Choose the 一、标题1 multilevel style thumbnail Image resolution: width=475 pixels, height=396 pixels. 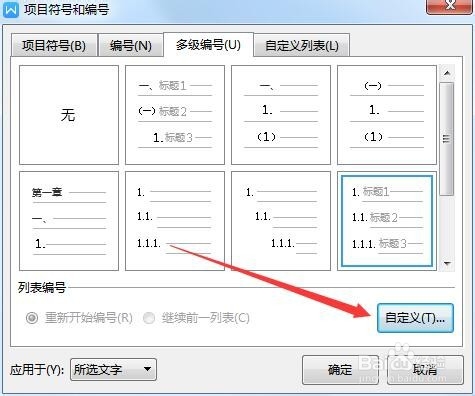point(175,115)
